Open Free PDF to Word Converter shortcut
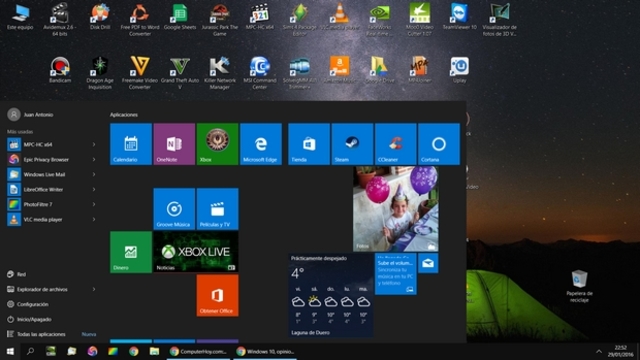640x360 pixels. 140,19
